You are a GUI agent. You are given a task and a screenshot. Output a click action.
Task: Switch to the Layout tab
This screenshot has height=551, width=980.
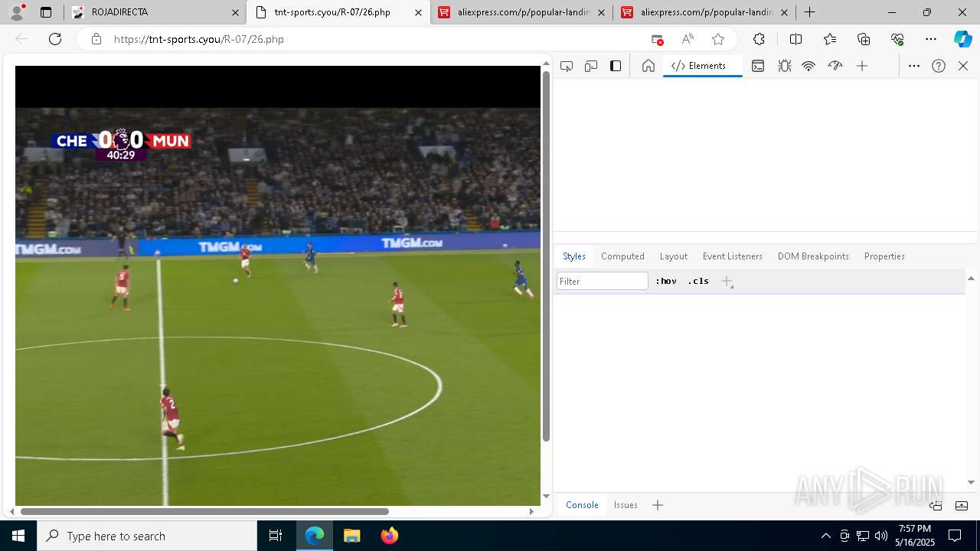(674, 256)
